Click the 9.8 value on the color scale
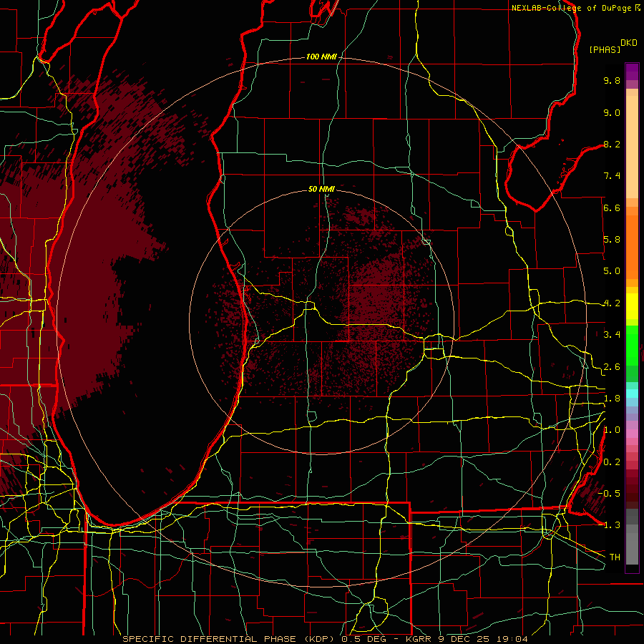 click(x=612, y=80)
